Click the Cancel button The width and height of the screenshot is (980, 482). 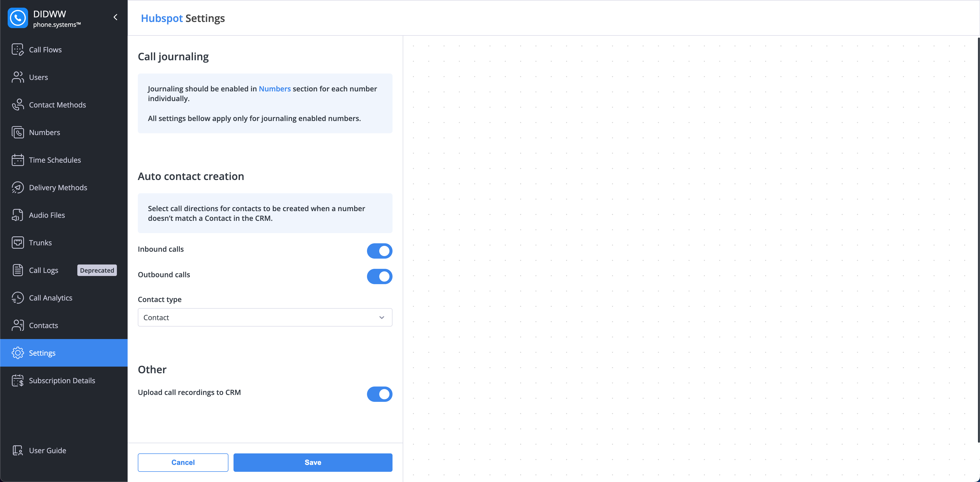point(183,463)
